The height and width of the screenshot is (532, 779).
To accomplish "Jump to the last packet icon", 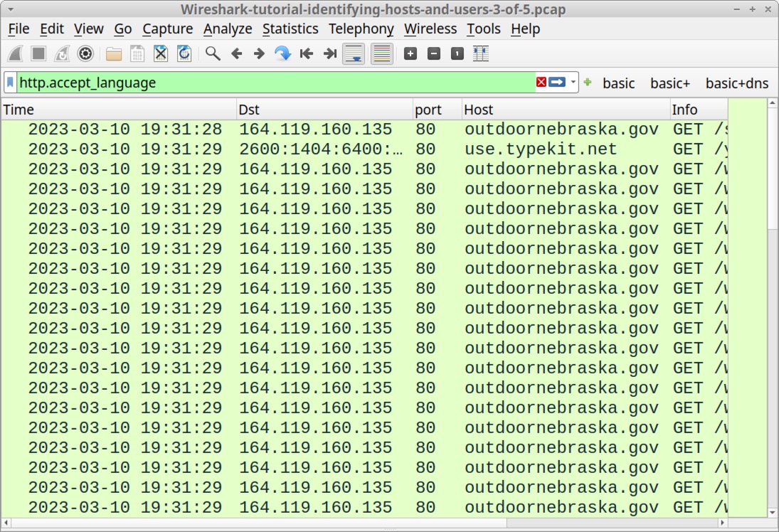I will coord(330,53).
